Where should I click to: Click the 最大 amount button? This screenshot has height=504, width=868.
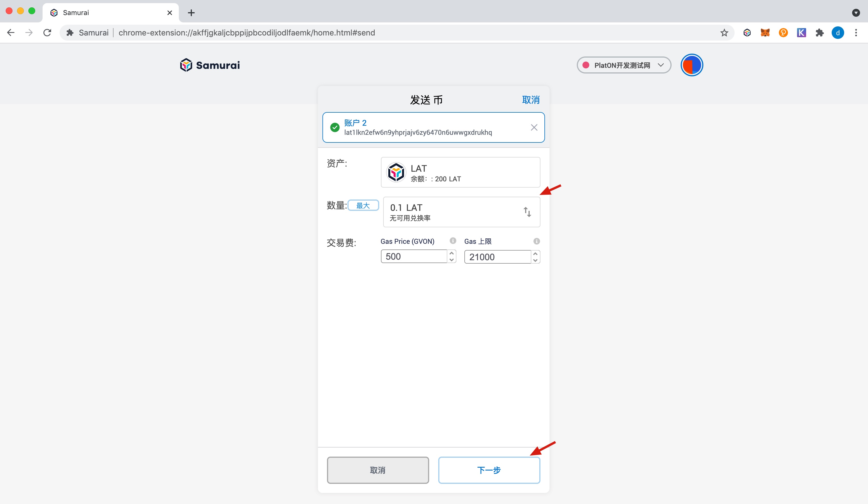(x=363, y=205)
